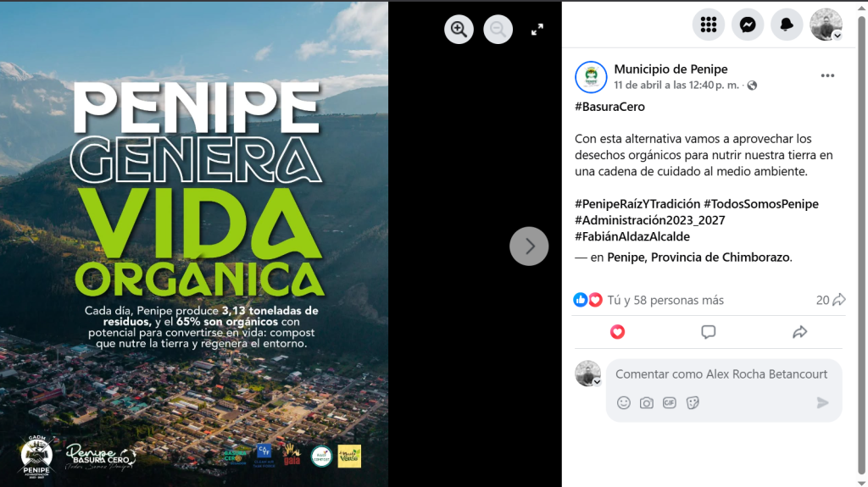Image resolution: width=868 pixels, height=487 pixels.
Task: Click the page scrollbar on the right
Action: point(862,244)
